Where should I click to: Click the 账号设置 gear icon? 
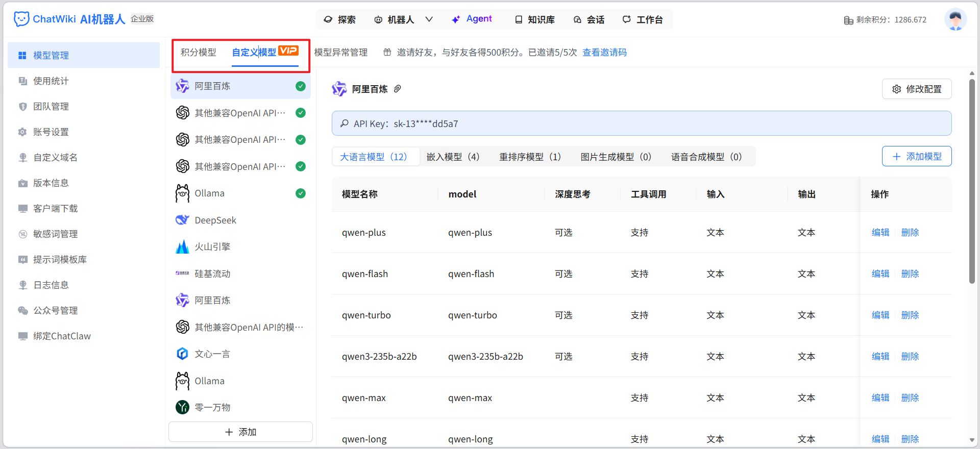22,132
